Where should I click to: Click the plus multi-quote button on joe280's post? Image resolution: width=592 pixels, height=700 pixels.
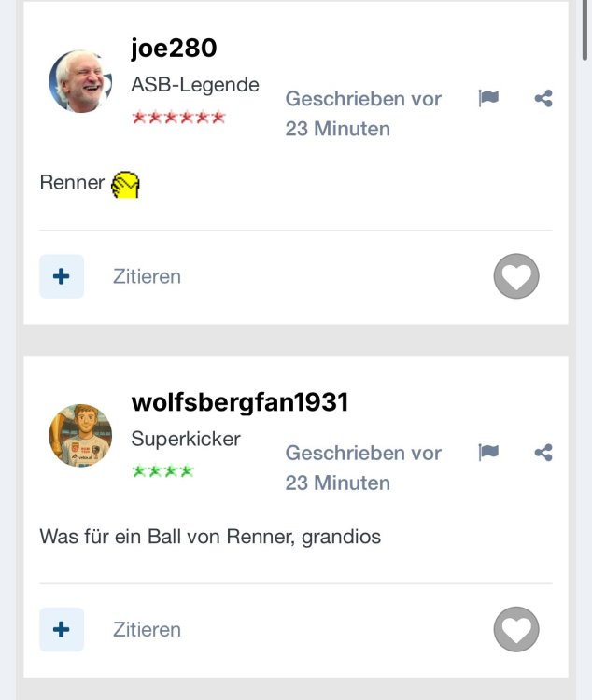(62, 276)
